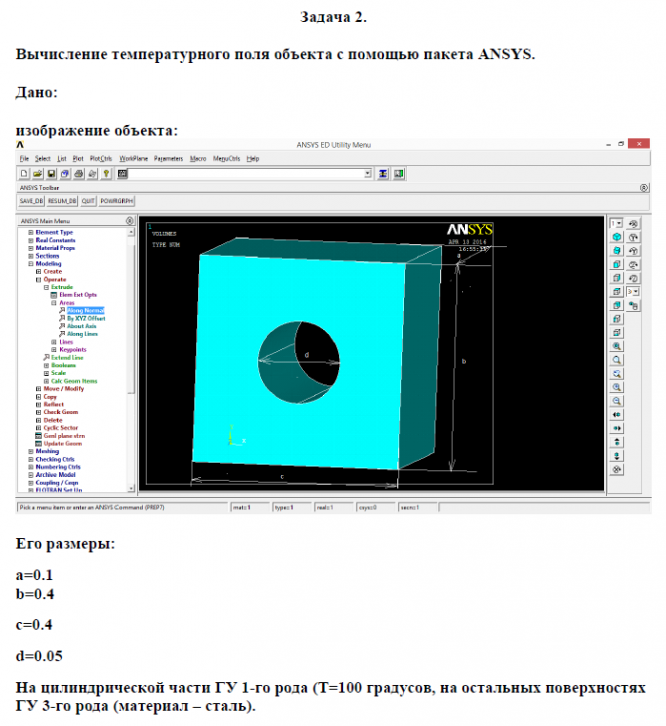The image size is (666, 726).
Task: Open the File menu
Action: click(24, 158)
